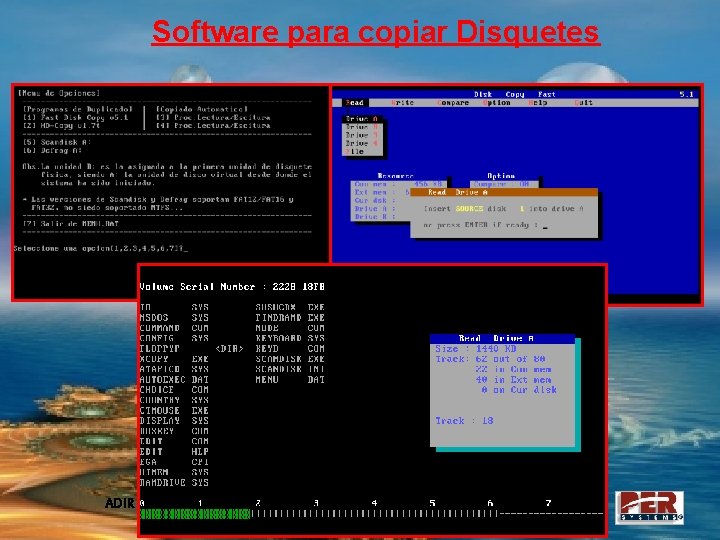Click the 'Track : 18' status line

[464, 421]
